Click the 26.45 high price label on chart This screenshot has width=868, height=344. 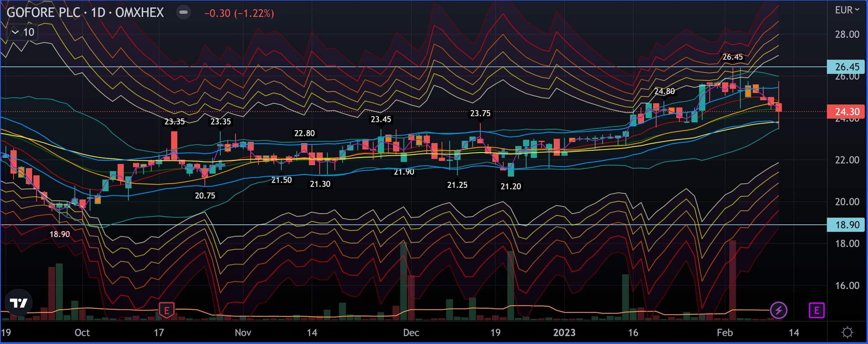[732, 57]
